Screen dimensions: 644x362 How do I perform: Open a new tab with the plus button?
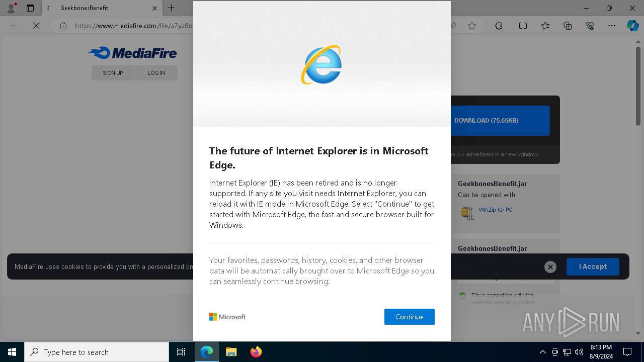point(172,8)
